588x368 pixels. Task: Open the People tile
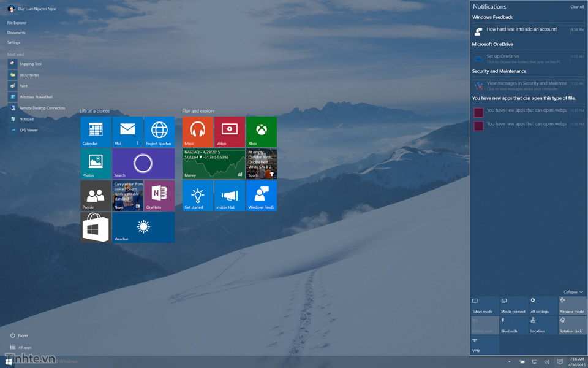96,196
